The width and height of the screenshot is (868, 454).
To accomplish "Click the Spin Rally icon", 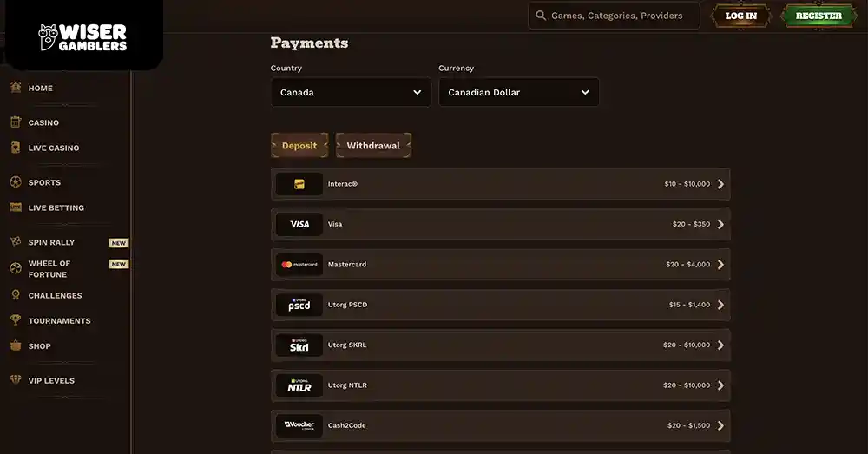I will pos(16,241).
